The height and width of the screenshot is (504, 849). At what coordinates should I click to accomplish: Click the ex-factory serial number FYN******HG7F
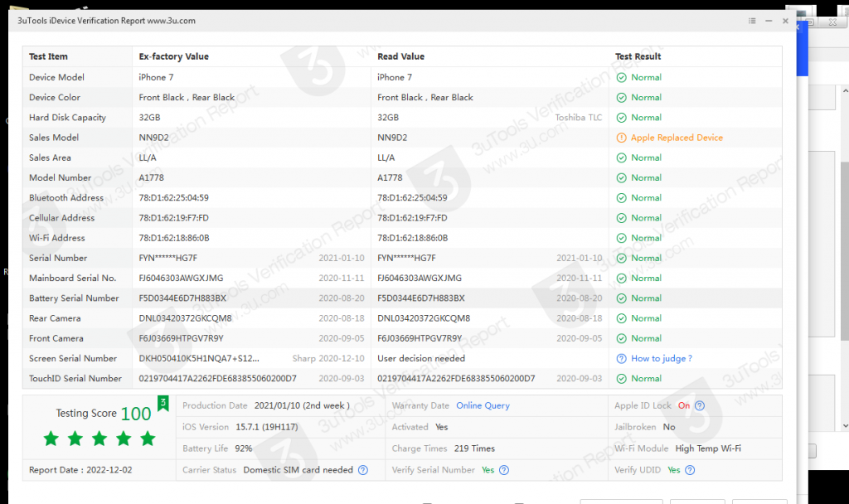coord(167,259)
